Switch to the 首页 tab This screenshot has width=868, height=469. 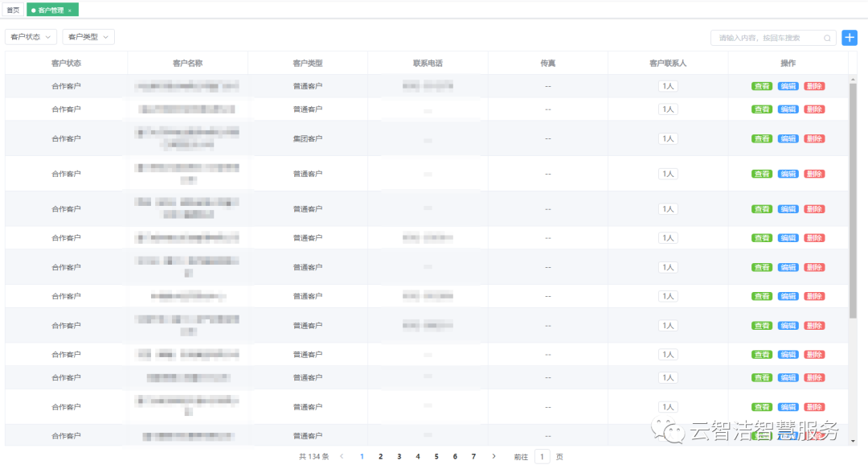13,10
